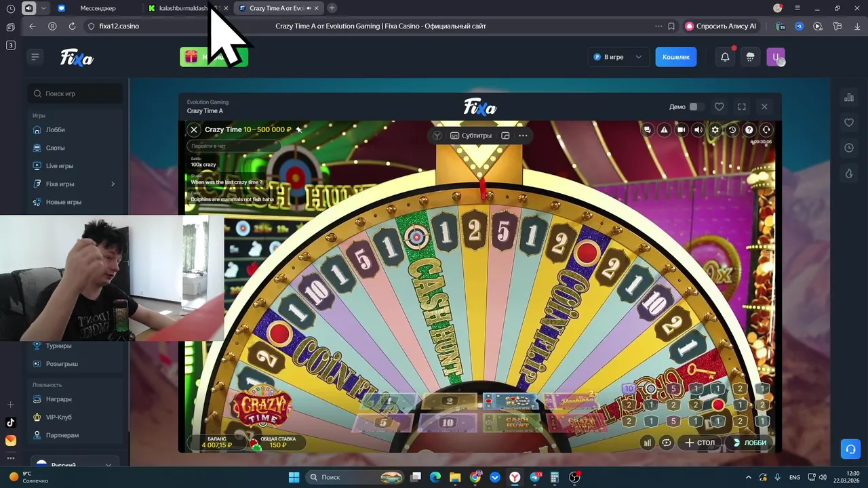Image resolution: width=868 pixels, height=488 pixels.
Task: Click the picture-in-picture overlay icon
Action: click(x=505, y=136)
